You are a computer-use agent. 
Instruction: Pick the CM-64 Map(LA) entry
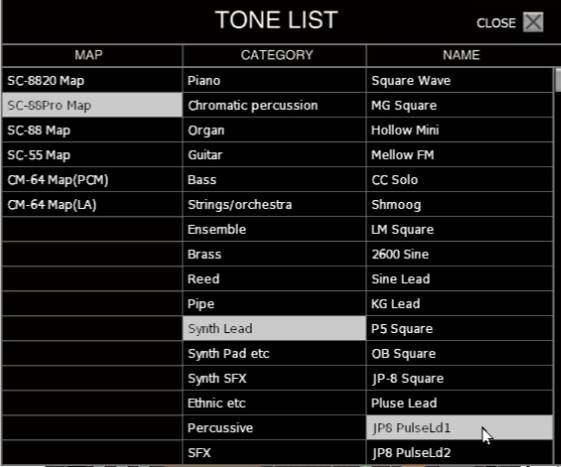tap(92, 204)
